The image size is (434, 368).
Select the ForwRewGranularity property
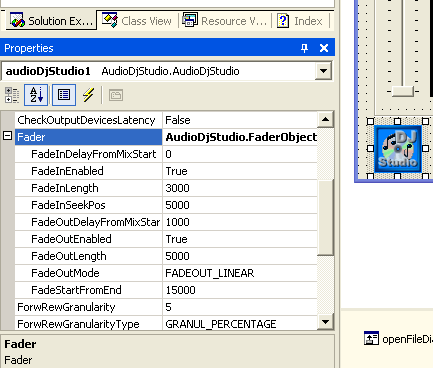point(88,307)
